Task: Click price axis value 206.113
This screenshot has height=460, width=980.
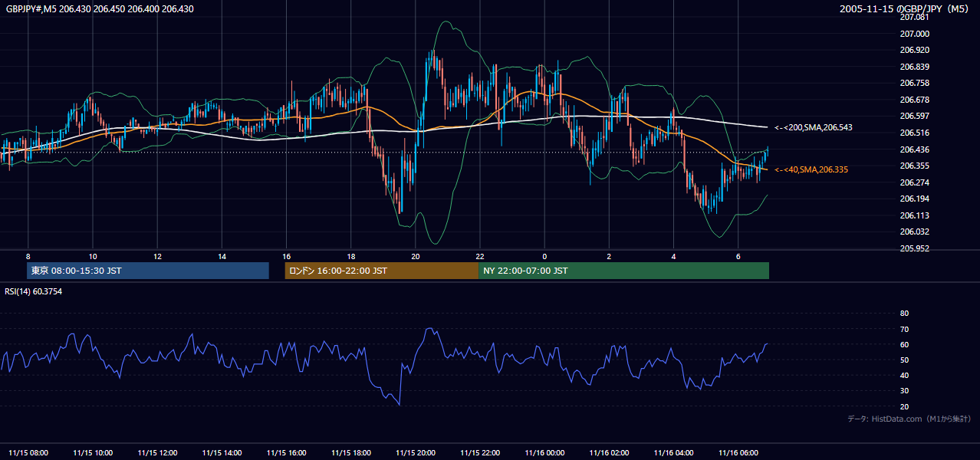Action: pyautogui.click(x=915, y=215)
